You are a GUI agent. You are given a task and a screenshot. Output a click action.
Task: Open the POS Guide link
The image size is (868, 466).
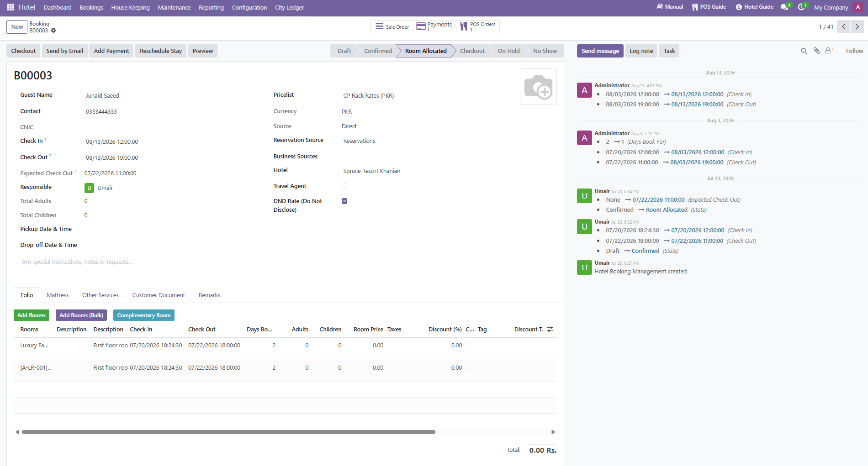pos(709,7)
